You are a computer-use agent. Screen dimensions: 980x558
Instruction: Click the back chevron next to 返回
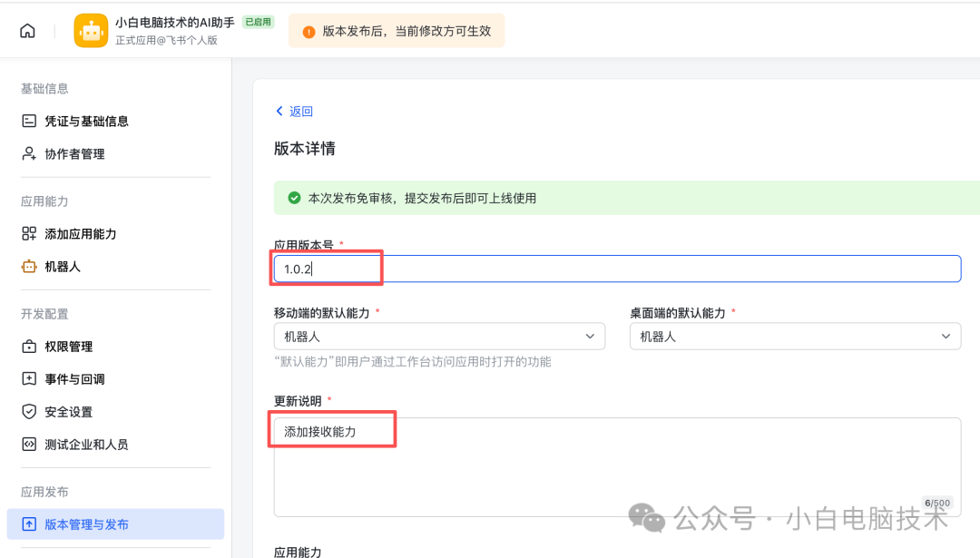pyautogui.click(x=279, y=111)
